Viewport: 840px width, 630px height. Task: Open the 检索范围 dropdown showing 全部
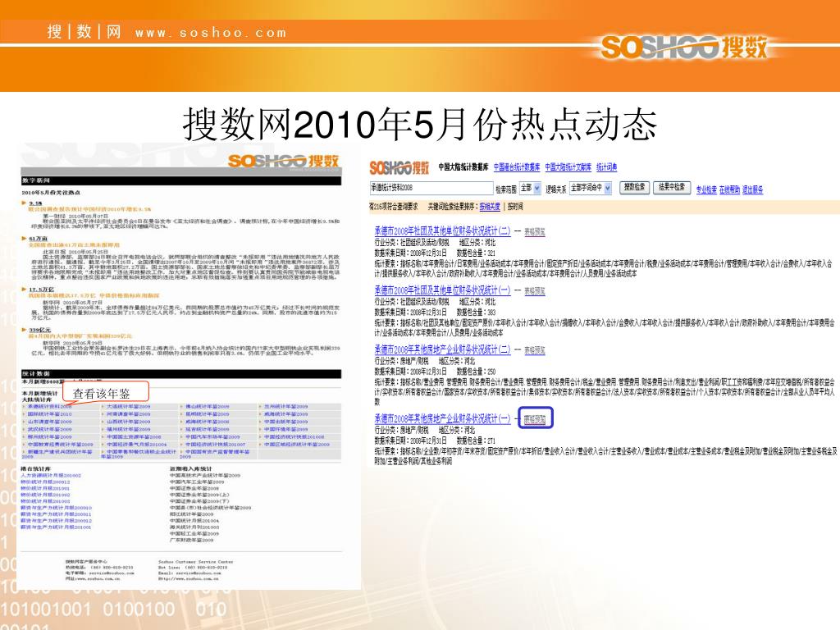530,188
